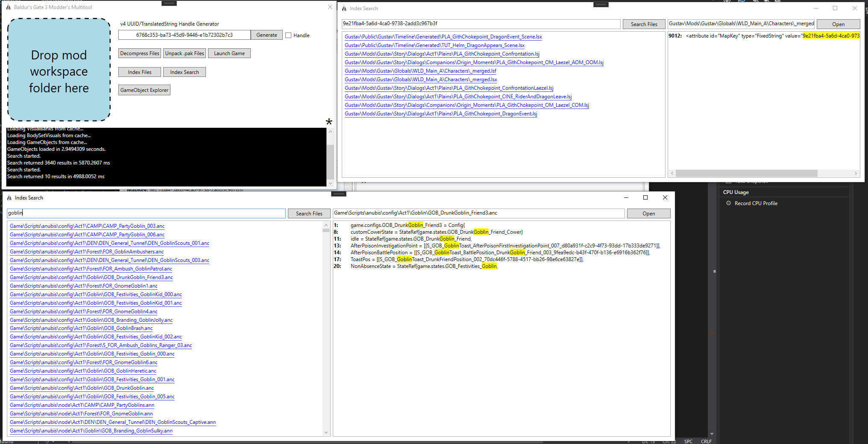Screen dimensions: 868x444
Task: Click Search Files in bottom Index Search window
Action: click(x=309, y=214)
